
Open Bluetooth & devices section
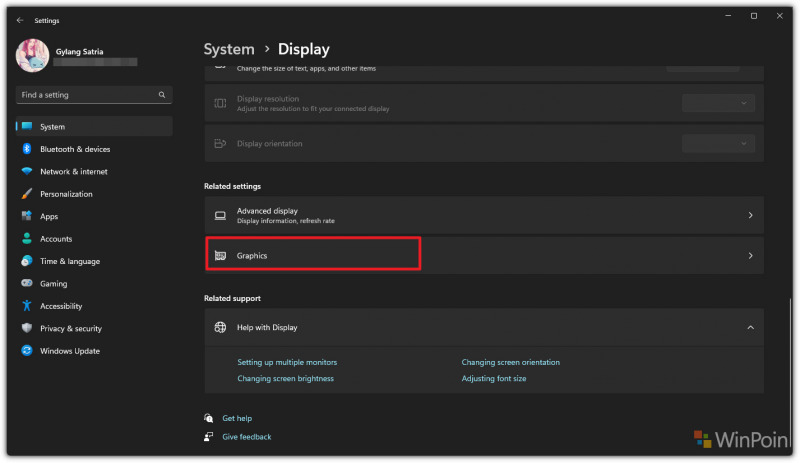click(94, 149)
